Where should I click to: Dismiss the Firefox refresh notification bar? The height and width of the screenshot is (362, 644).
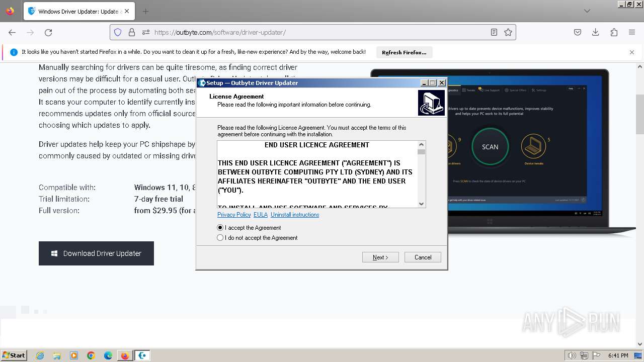tap(632, 52)
